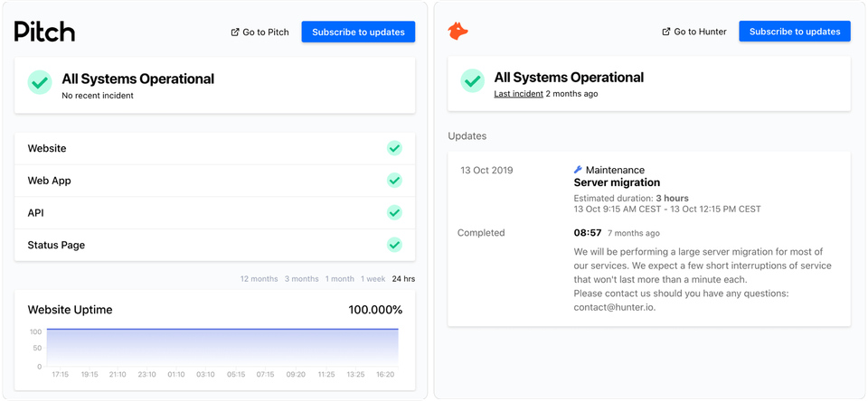Open the Last incident link
The width and height of the screenshot is (868, 401).
(518, 93)
